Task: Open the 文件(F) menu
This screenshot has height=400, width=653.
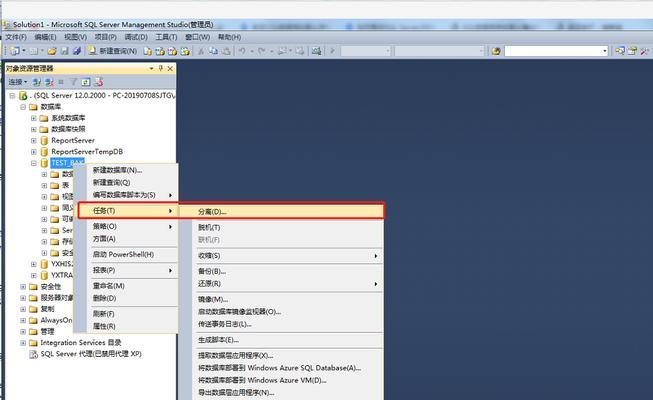Action: click(16, 37)
